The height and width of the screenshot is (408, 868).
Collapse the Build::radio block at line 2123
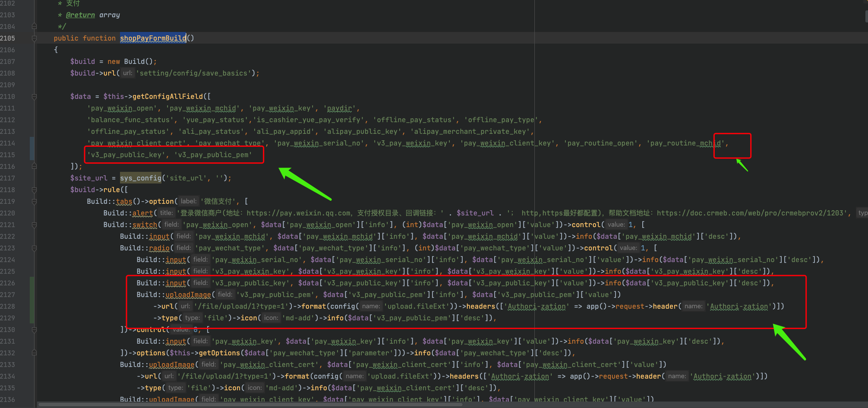click(34, 248)
